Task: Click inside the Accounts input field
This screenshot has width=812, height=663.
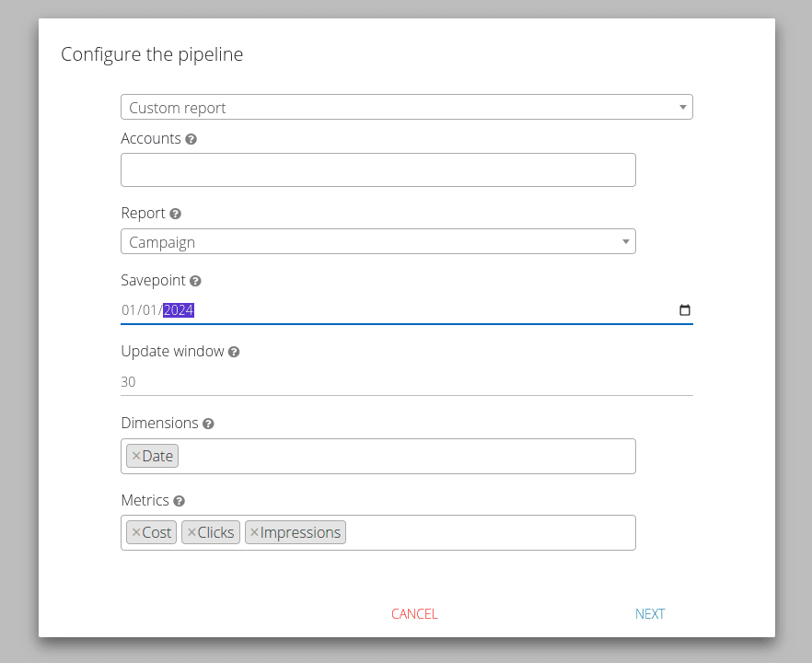Action: pyautogui.click(x=377, y=170)
